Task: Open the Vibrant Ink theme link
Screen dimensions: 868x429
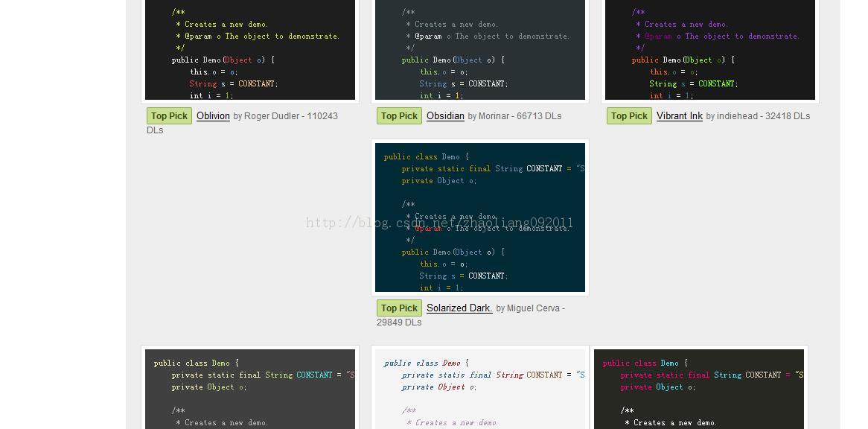Action: tap(679, 115)
